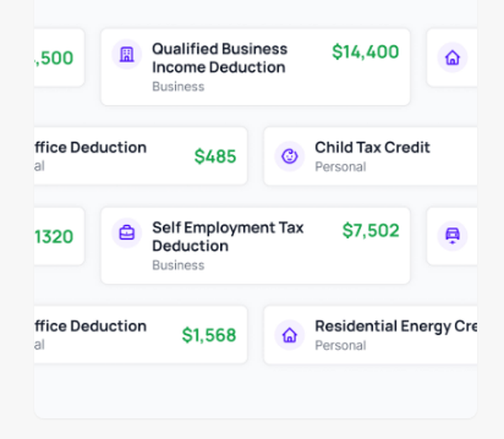The height and width of the screenshot is (439, 504).
Task: Click the briefcase icon for Self Employment Tax
Action: click(x=127, y=233)
